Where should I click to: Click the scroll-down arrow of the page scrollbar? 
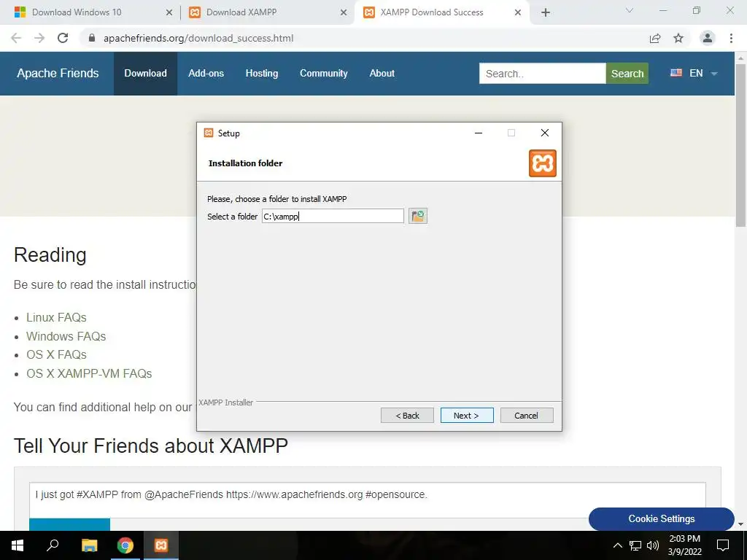pyautogui.click(x=741, y=524)
